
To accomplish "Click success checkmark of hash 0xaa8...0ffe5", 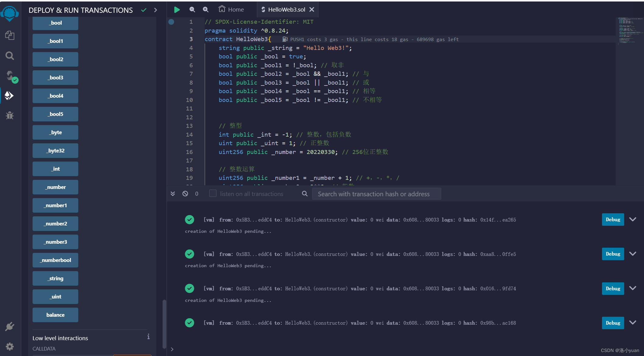I will [189, 254].
